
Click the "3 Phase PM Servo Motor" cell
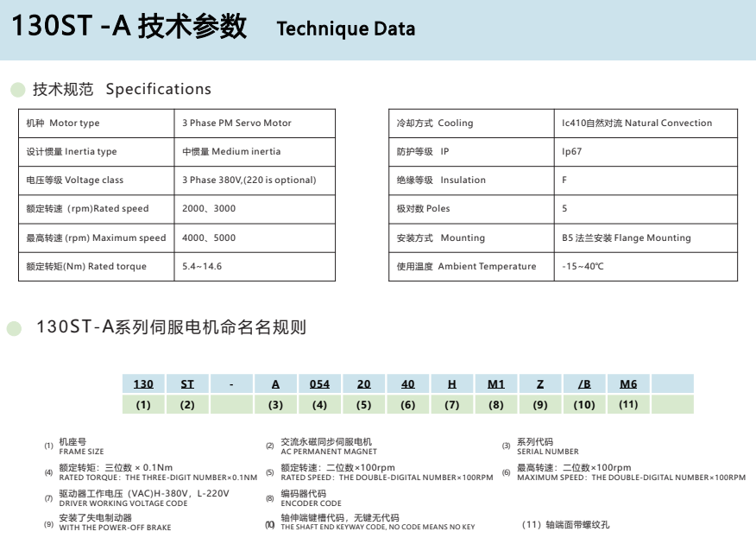coord(236,123)
